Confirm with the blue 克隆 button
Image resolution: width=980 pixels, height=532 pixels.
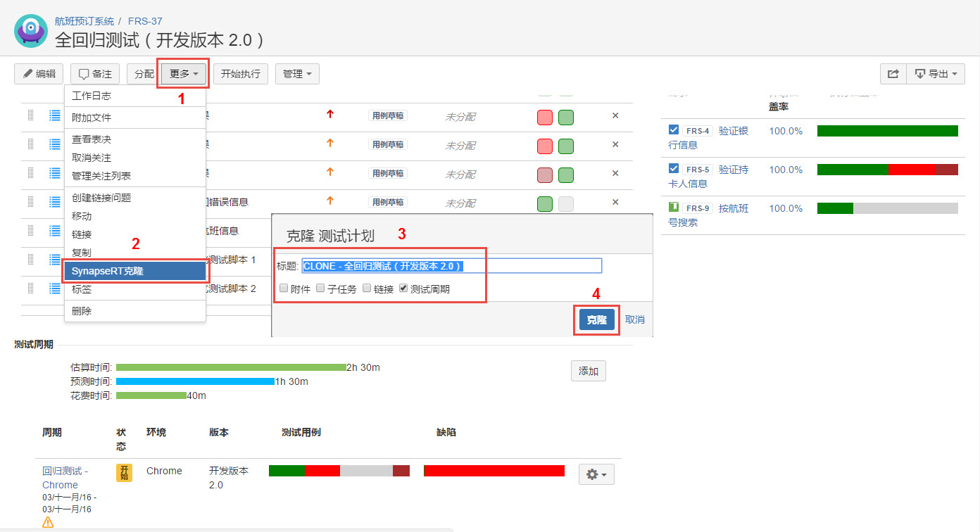click(x=597, y=319)
